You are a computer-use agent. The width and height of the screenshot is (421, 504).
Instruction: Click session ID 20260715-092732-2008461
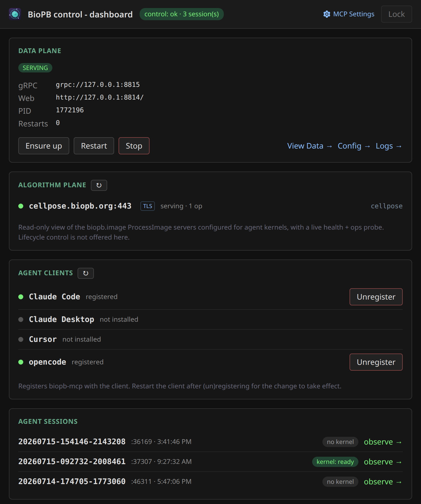(72, 462)
